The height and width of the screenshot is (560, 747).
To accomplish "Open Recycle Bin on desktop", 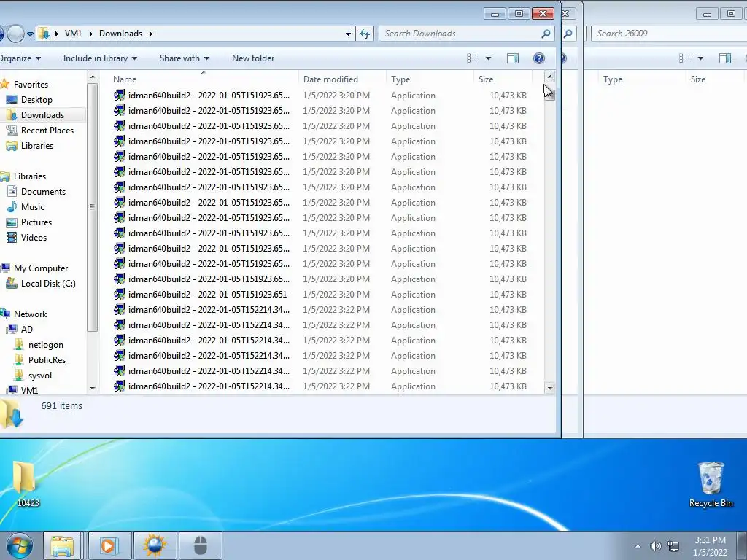I will point(711,484).
